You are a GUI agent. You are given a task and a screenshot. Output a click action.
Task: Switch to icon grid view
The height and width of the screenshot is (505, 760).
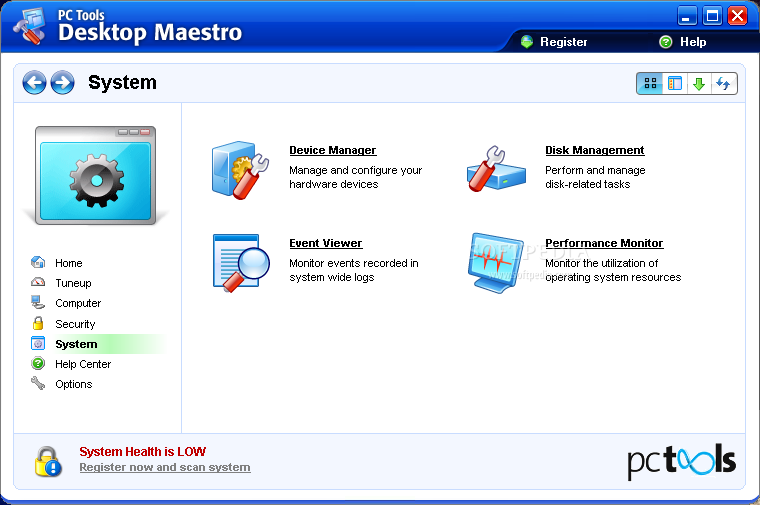(x=650, y=83)
